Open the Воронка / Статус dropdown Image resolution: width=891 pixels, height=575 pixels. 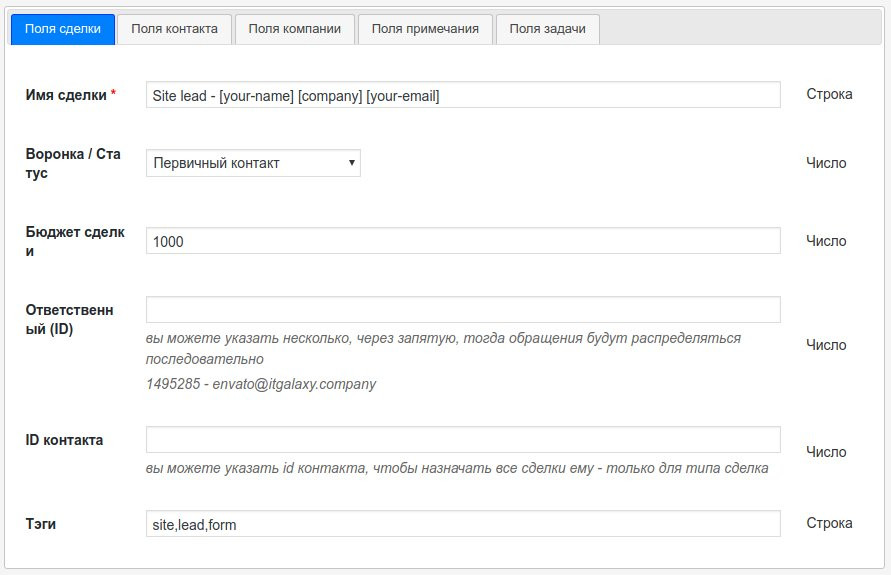tap(253, 163)
